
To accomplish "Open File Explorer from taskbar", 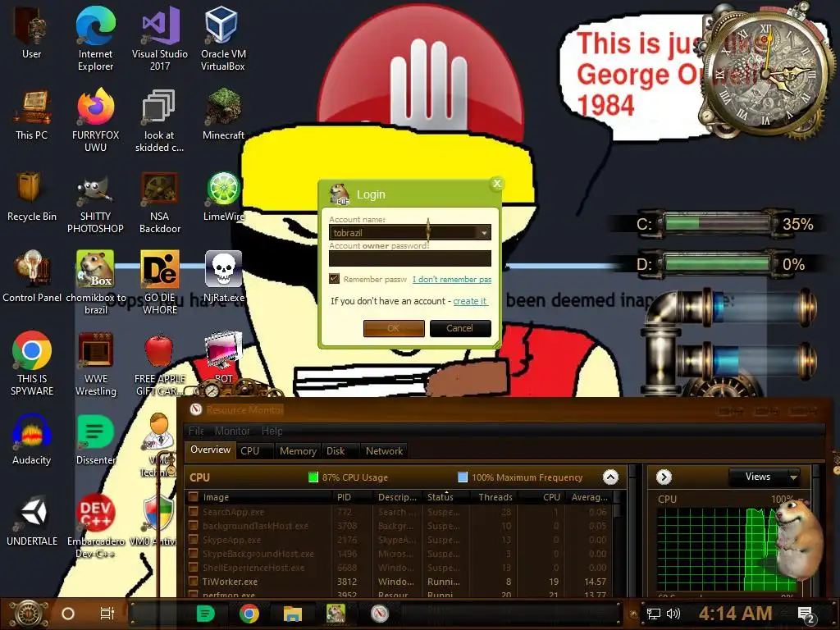I will tap(293, 614).
